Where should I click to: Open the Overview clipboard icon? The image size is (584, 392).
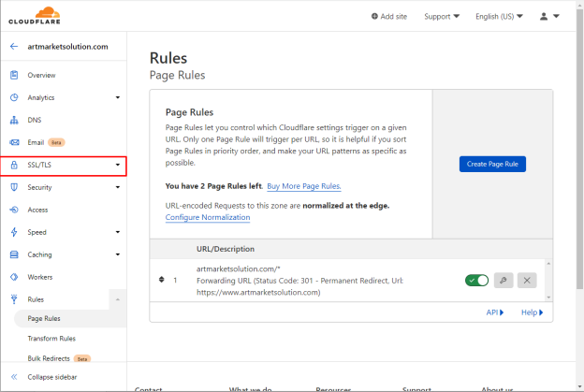(14, 75)
